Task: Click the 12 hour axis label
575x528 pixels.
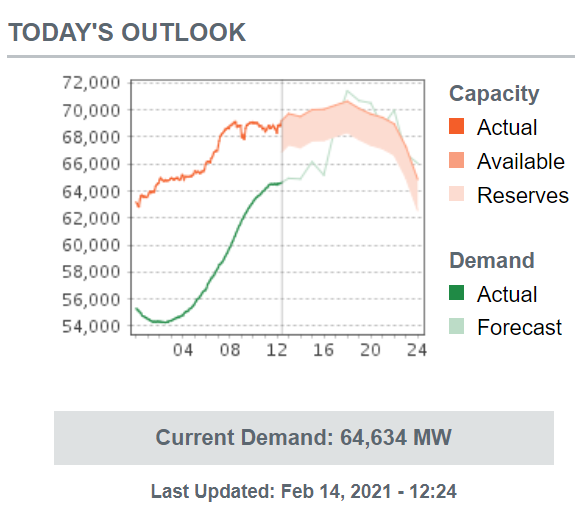Action: click(276, 350)
